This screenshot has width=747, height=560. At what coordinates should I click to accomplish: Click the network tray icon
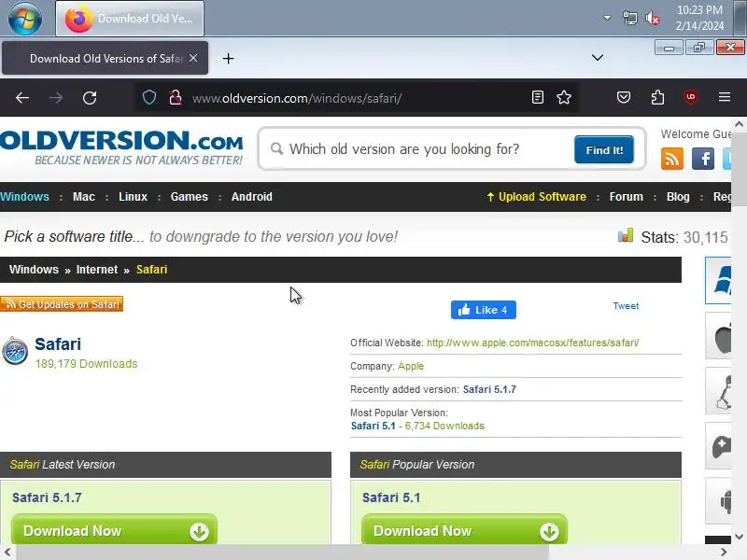tap(629, 19)
